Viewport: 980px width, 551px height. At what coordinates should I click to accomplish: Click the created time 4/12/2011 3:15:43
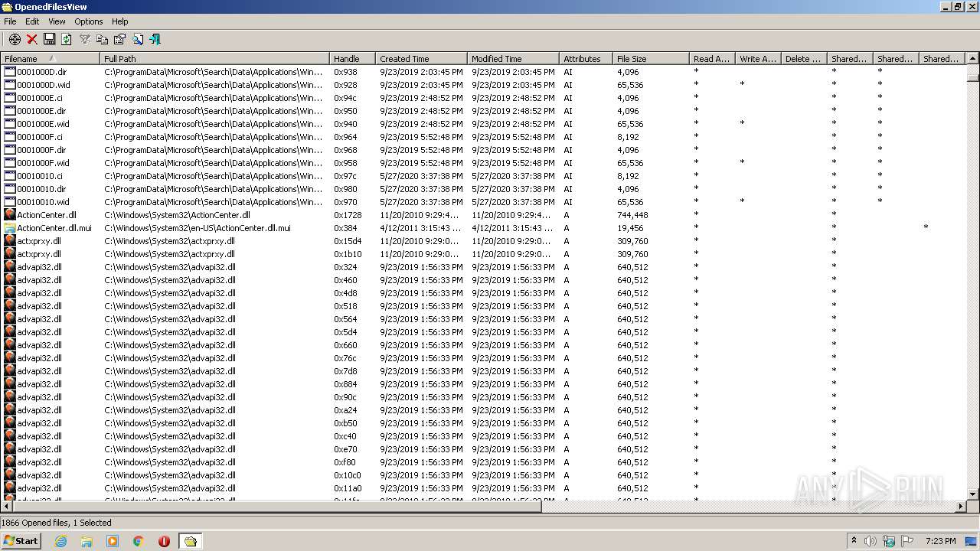421,228
